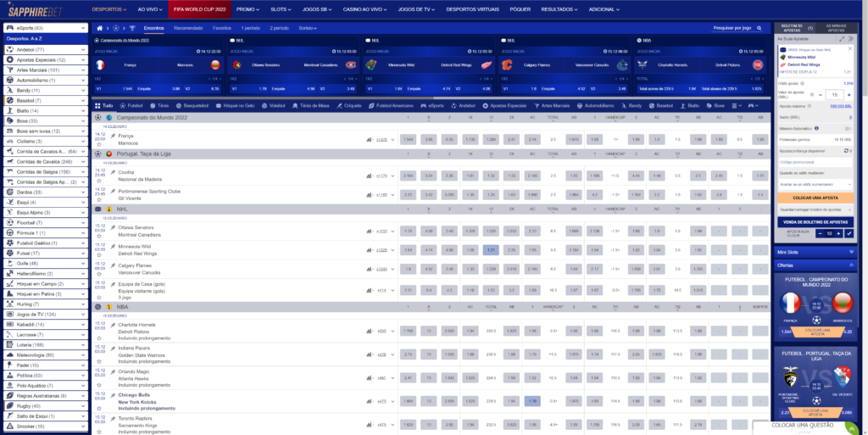This screenshot has width=868, height=435.
Task: Open Sorteio dropdown
Action: click(x=307, y=28)
